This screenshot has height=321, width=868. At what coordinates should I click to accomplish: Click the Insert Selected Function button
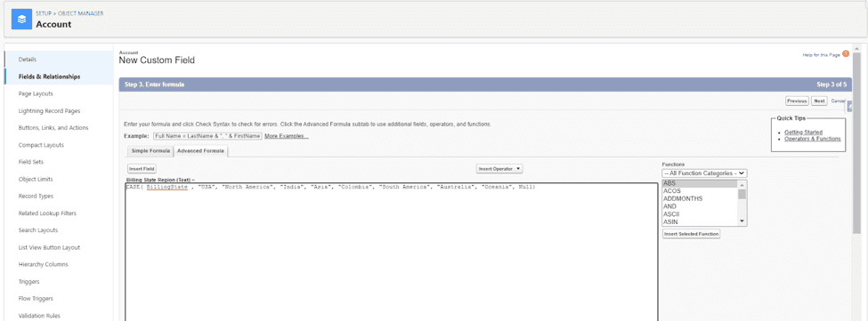coord(691,234)
